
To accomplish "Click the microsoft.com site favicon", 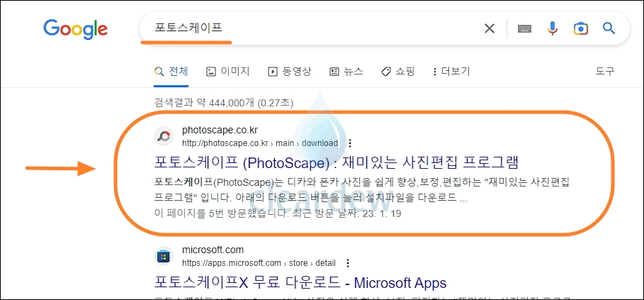I will tap(164, 257).
